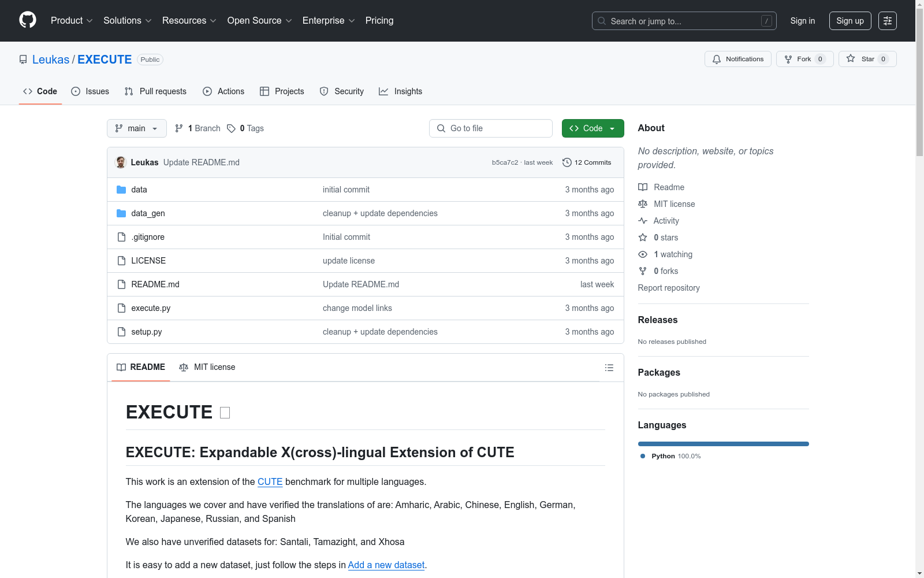
Task: Fork the repository
Action: click(x=805, y=59)
